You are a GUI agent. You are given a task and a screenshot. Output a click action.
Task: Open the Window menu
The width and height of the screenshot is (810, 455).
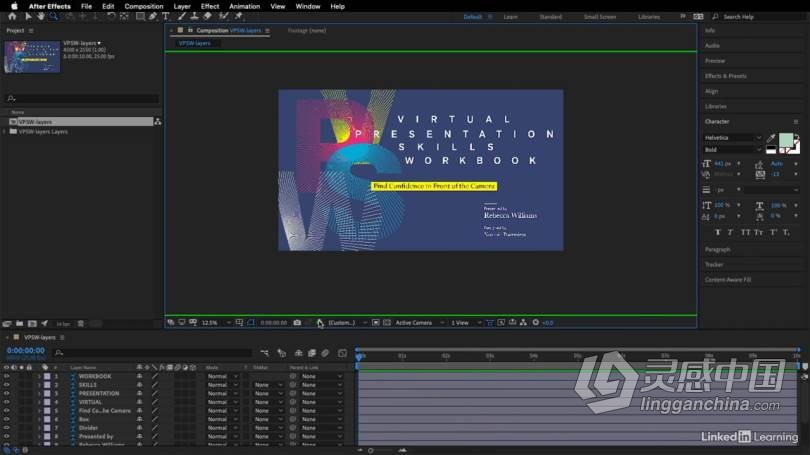coord(307,6)
